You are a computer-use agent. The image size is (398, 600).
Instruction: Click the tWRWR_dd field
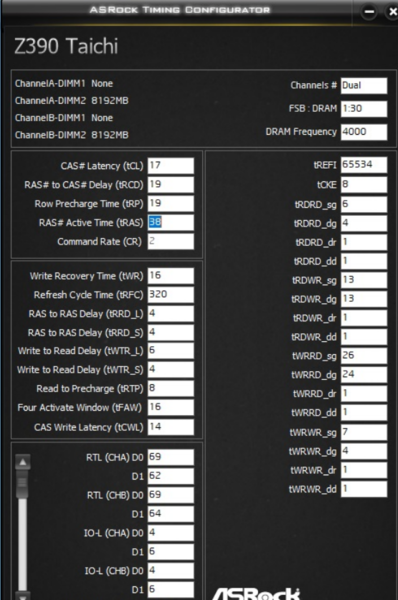point(364,489)
